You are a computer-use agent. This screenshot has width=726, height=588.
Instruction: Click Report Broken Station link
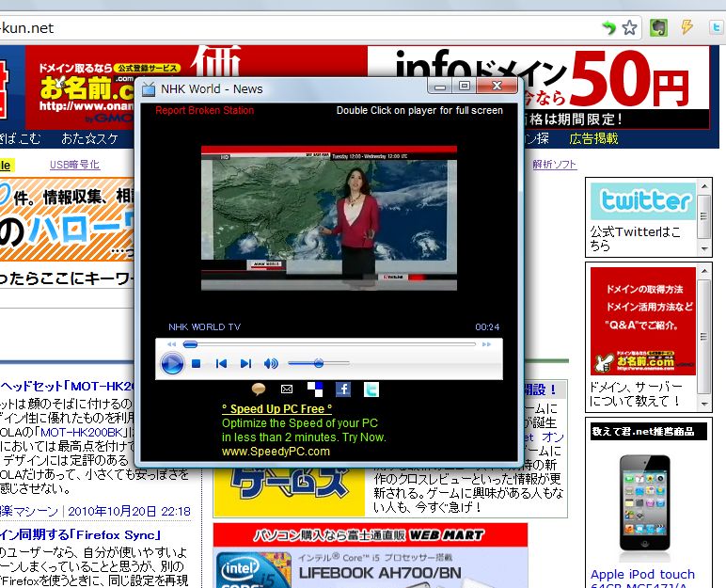[x=205, y=110]
